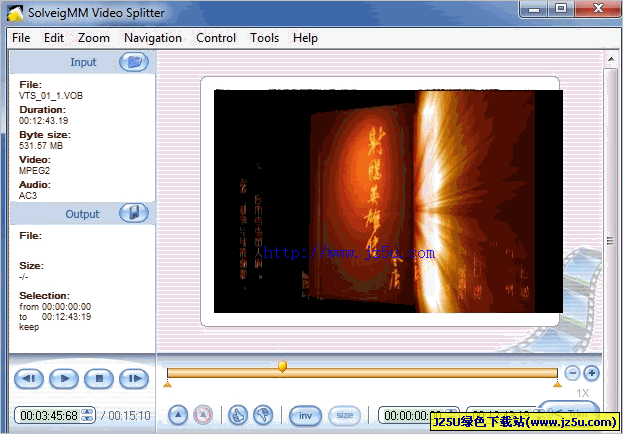This screenshot has height=434, width=623.
Task: Remove the selected marker
Action: click(x=203, y=415)
